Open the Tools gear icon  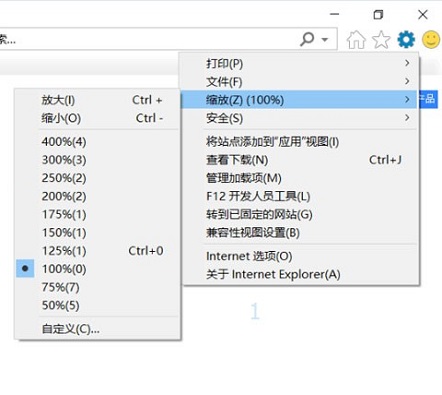click(x=406, y=39)
